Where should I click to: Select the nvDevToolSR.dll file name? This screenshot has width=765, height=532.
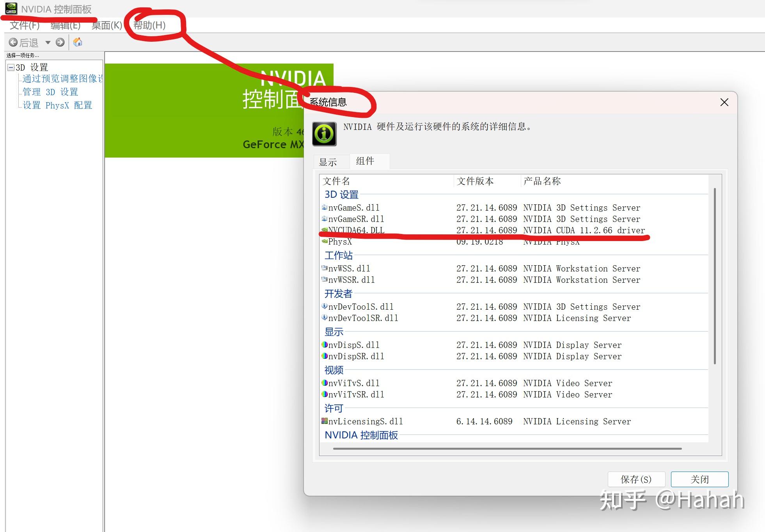point(363,318)
